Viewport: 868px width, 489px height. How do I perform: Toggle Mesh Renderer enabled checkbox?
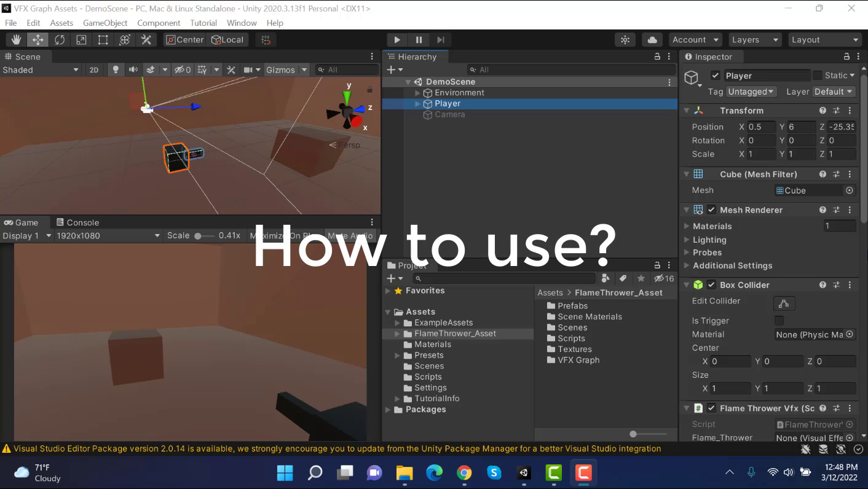711,210
